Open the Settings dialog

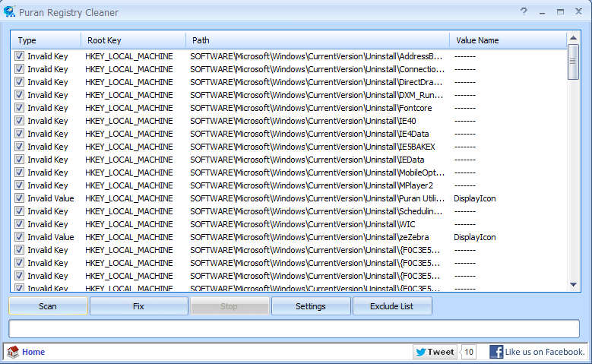pyautogui.click(x=311, y=306)
